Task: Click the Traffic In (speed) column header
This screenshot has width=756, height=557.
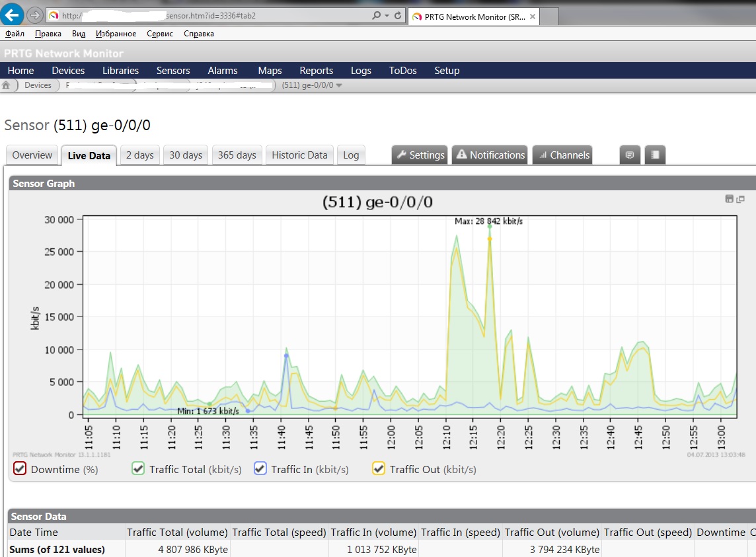Action: coord(461,532)
